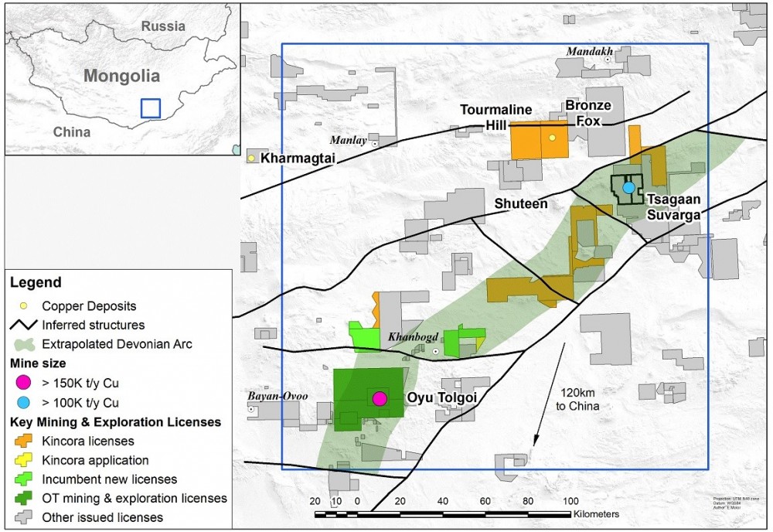Click the gray Other issued licenses swatch
This screenshot has width=773, height=532.
[x=23, y=517]
